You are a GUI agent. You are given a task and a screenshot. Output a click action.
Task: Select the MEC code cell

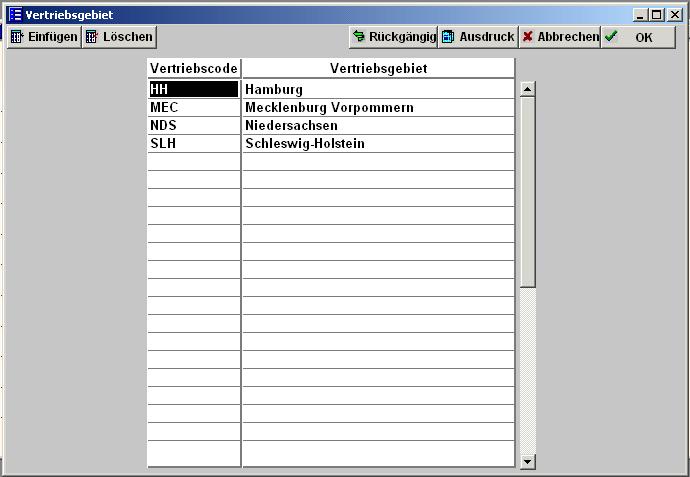pyautogui.click(x=194, y=108)
